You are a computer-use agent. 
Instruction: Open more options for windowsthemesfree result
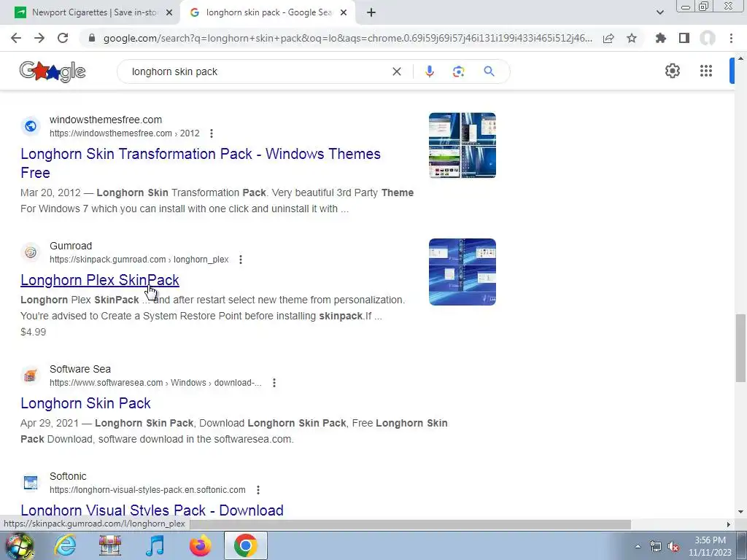click(212, 134)
